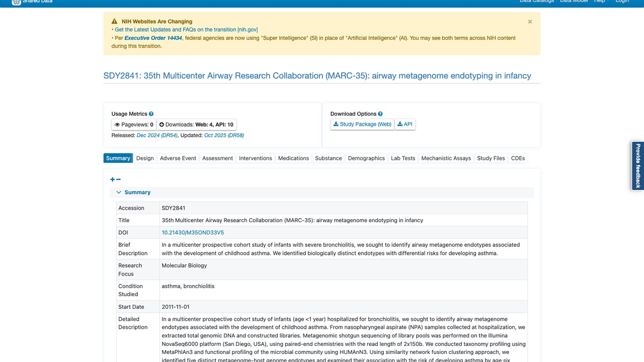Click the API download button

click(405, 124)
